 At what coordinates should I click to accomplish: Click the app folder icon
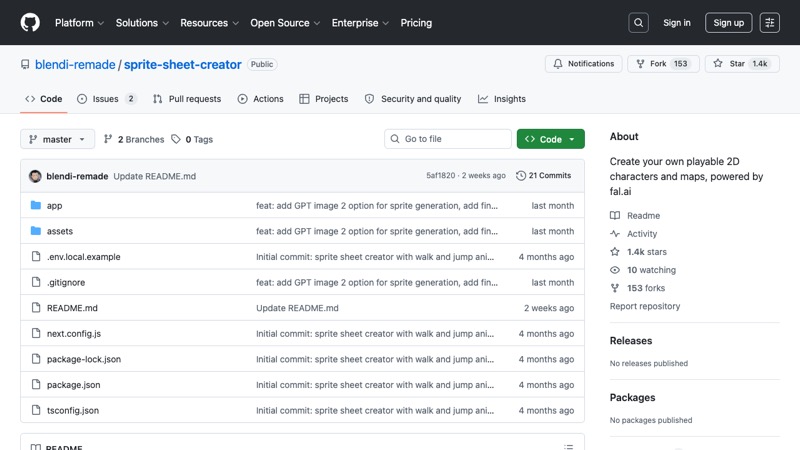(x=36, y=205)
